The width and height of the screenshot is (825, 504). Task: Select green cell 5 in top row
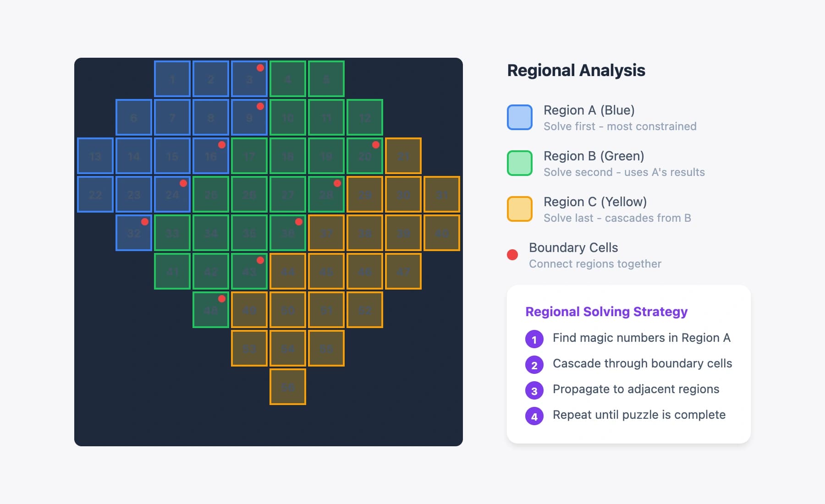(x=326, y=79)
